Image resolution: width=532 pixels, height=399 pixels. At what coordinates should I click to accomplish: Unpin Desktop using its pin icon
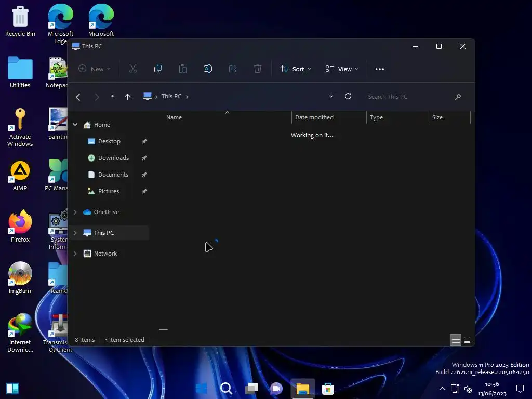[x=144, y=141]
